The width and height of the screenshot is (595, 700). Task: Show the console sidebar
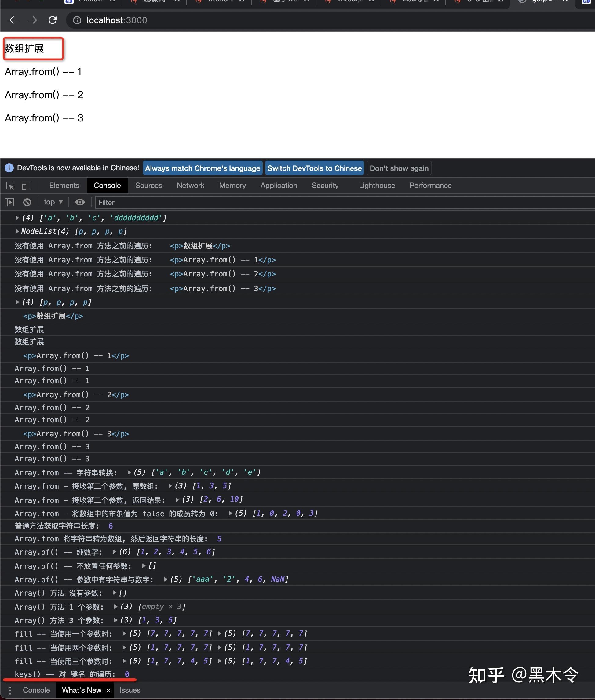point(9,202)
